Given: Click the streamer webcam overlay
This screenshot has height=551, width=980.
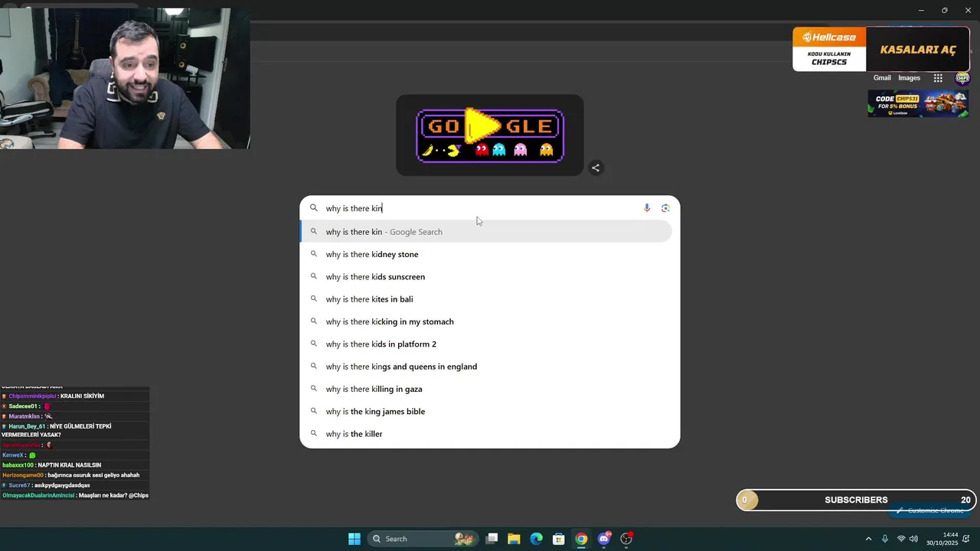Looking at the screenshot, I should 125,78.
